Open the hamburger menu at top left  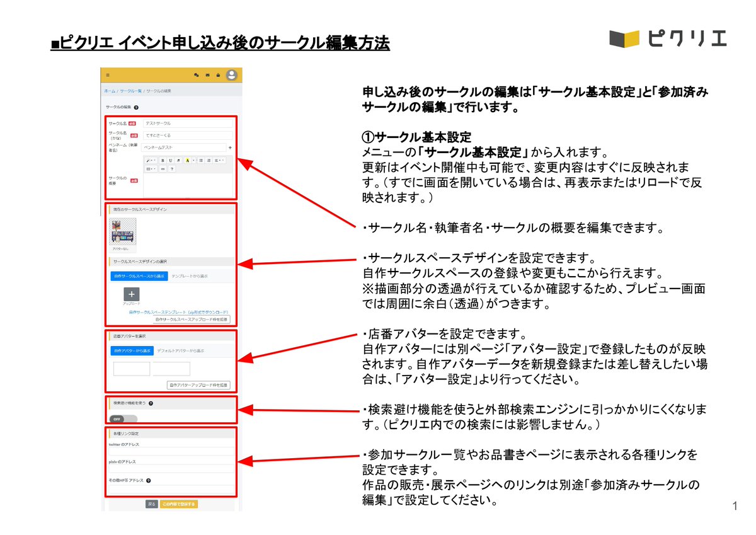pyautogui.click(x=108, y=75)
